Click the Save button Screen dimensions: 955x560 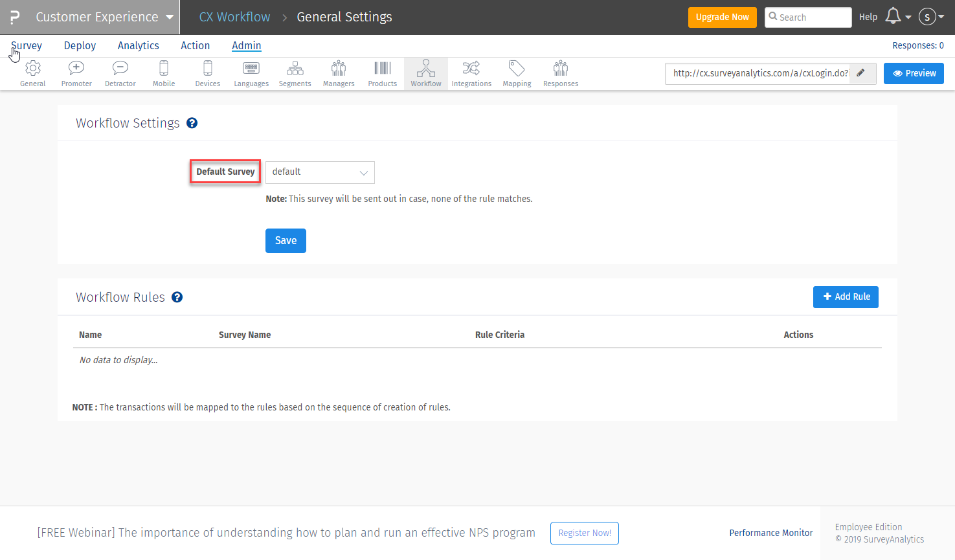[286, 240]
